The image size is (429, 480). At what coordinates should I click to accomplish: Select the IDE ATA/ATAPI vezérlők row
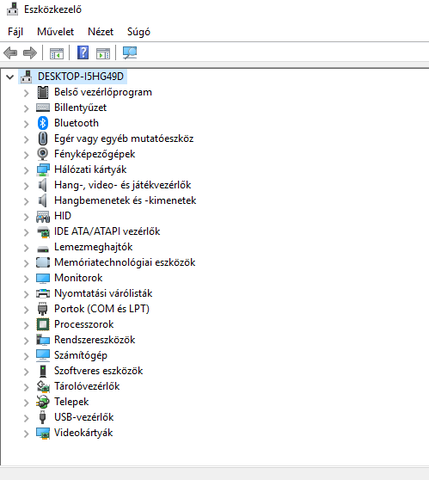click(x=107, y=231)
